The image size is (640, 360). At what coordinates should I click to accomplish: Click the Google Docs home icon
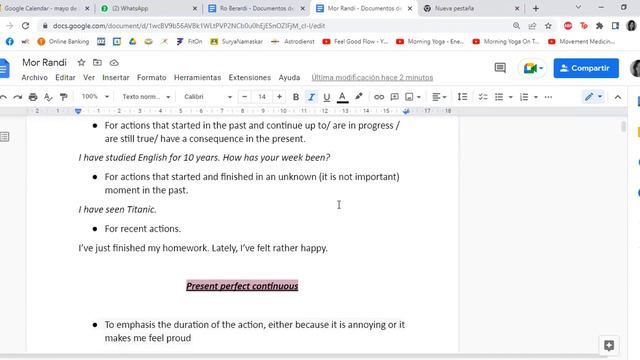coord(4,68)
